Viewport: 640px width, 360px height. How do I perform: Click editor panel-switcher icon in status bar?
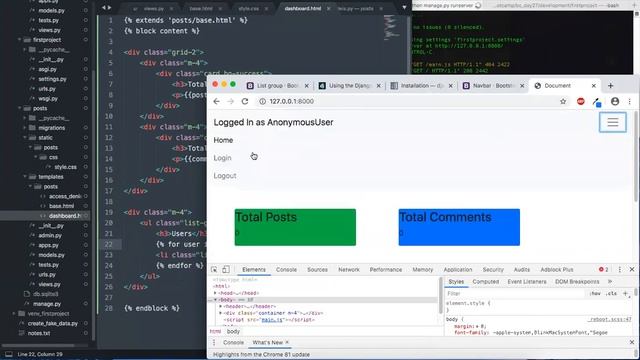(x=9, y=354)
